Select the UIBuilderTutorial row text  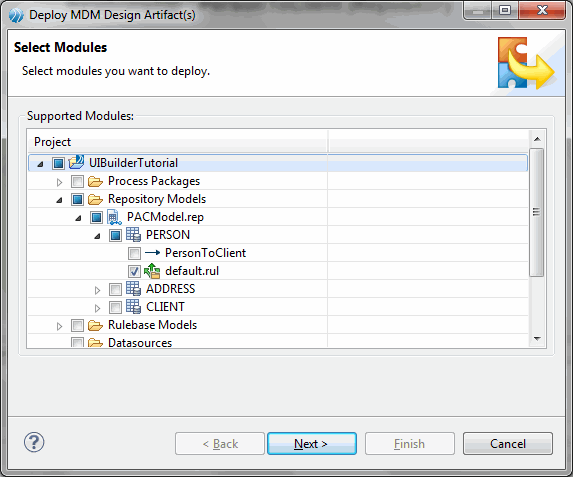click(x=133, y=163)
